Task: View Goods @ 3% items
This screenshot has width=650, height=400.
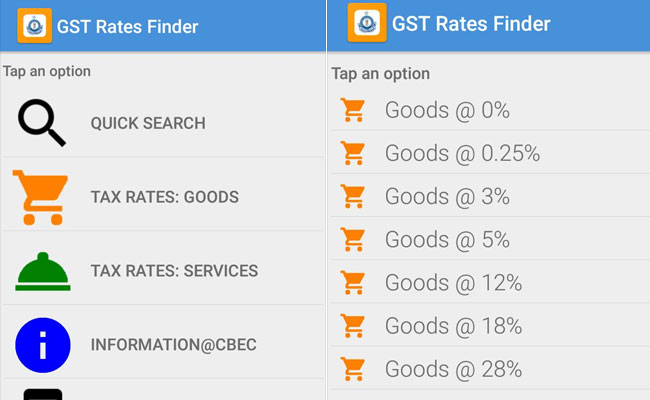Action: tap(447, 197)
